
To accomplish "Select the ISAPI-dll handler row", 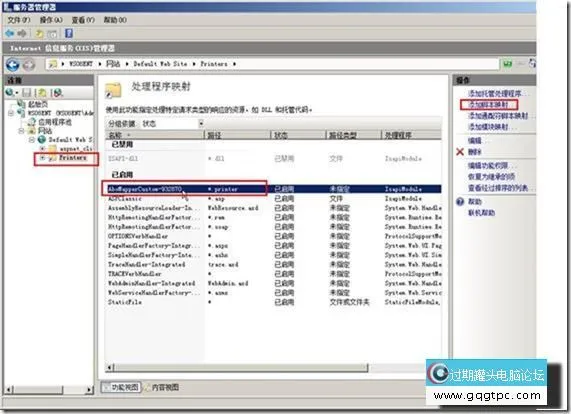I will (x=273, y=158).
